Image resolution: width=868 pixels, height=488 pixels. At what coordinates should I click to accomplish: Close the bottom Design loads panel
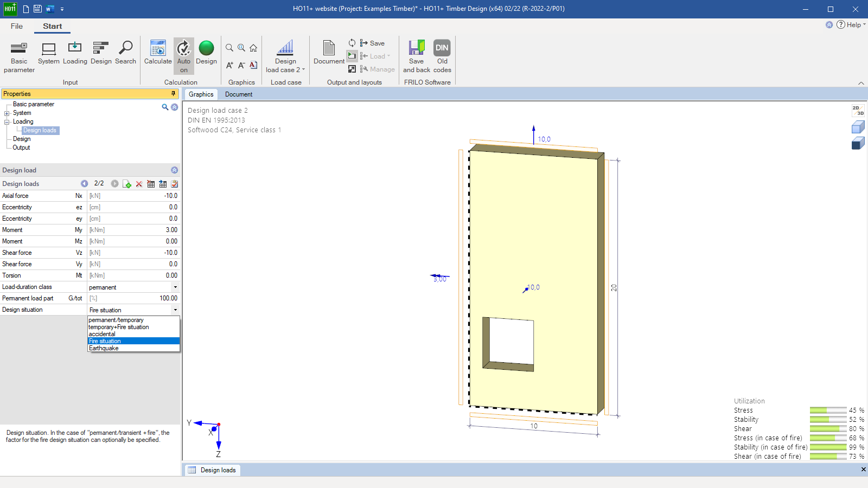(x=863, y=470)
